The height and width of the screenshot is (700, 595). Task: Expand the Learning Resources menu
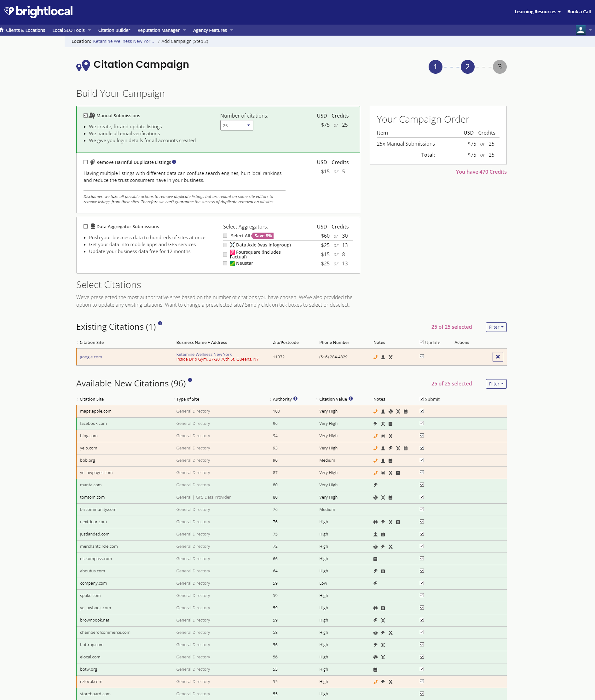[537, 11]
